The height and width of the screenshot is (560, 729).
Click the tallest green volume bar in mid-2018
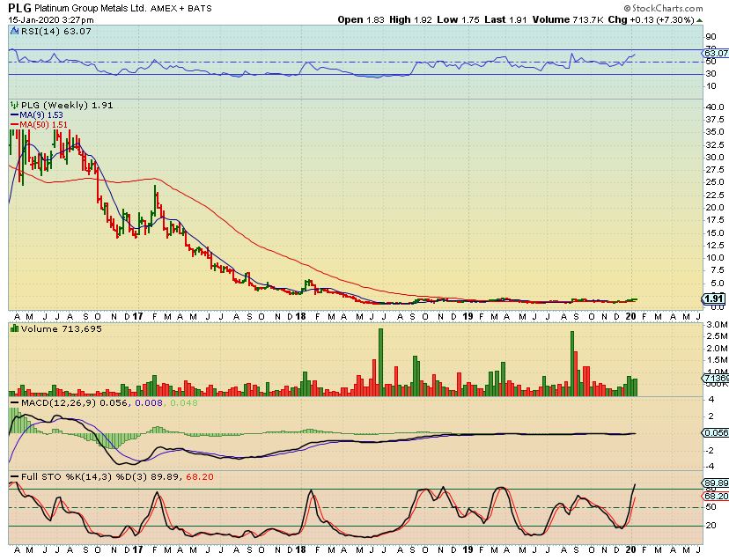pyautogui.click(x=380, y=362)
